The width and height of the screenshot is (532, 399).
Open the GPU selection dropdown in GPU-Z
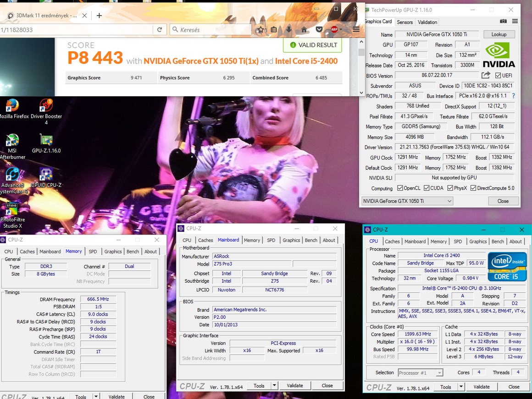[x=407, y=201]
